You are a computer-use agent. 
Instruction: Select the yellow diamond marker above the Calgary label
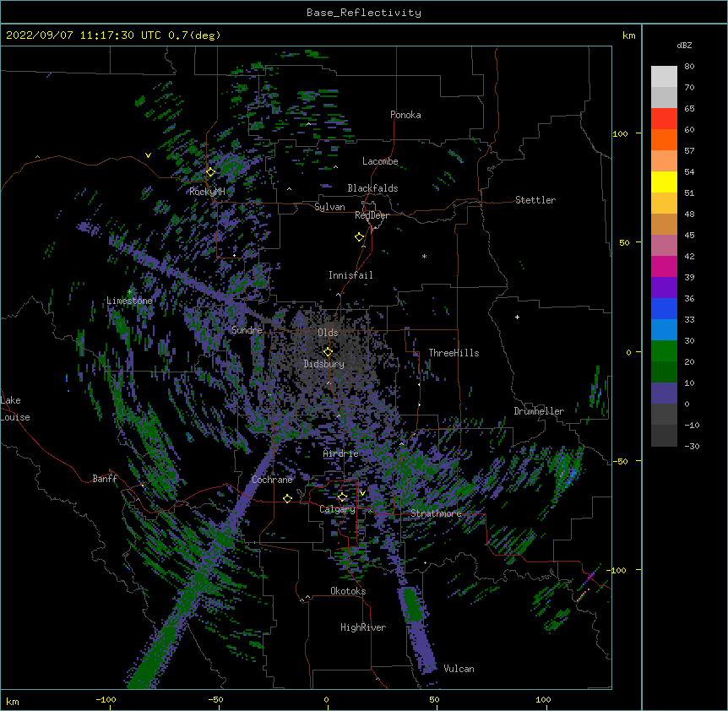[342, 497]
